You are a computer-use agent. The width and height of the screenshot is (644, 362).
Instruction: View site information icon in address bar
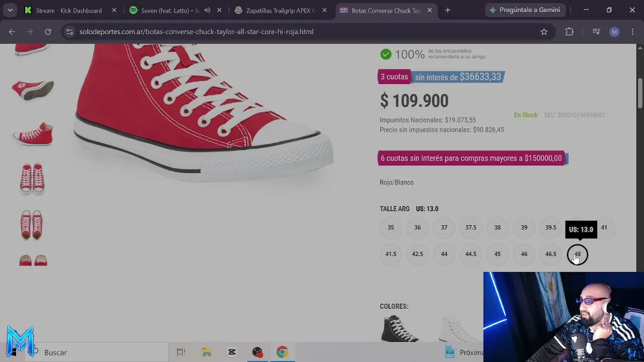click(70, 32)
